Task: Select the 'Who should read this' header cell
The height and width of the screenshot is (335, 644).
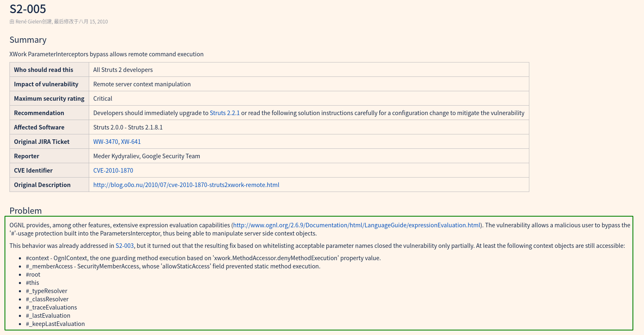Action: click(44, 70)
